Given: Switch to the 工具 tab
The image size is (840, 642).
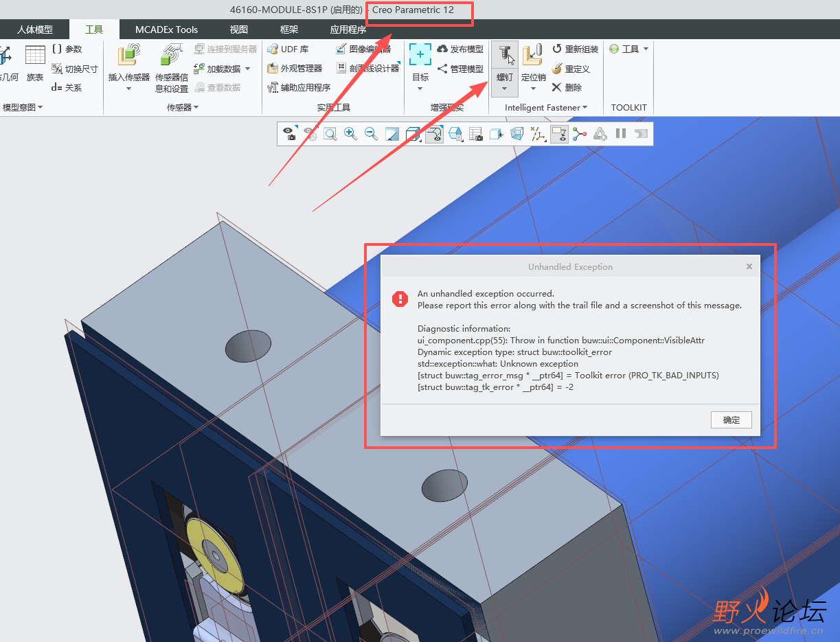Looking at the screenshot, I should click(94, 30).
